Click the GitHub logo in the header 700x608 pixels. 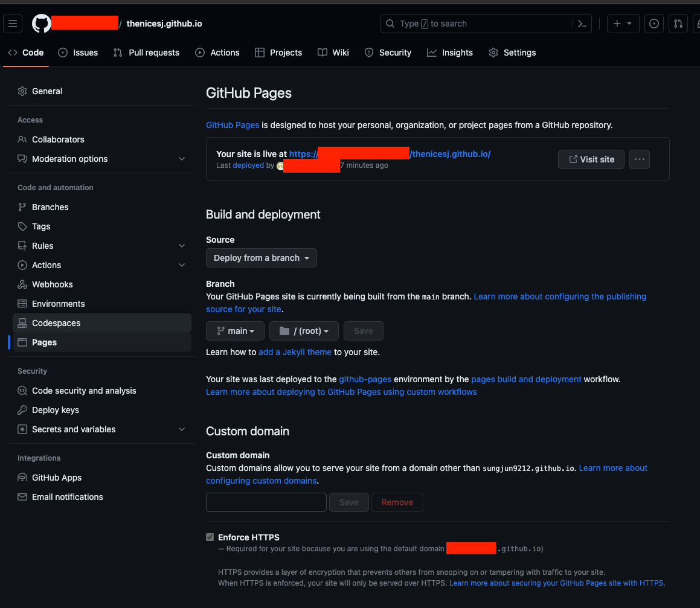point(41,23)
